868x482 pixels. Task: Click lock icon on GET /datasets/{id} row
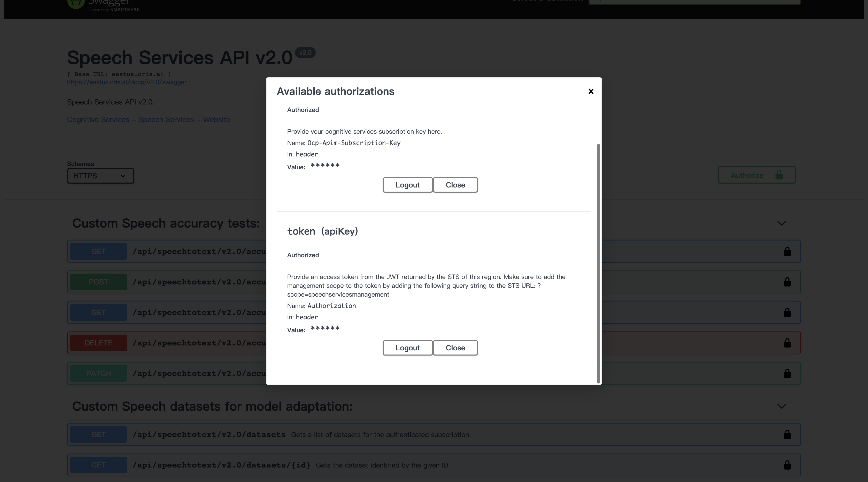(x=787, y=465)
